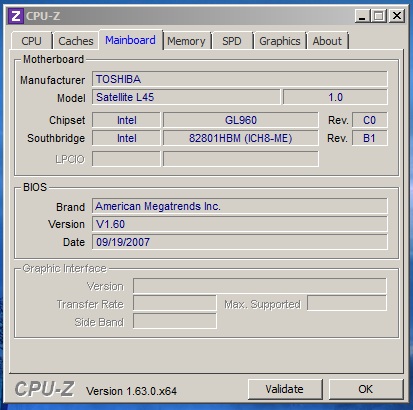The width and height of the screenshot is (413, 410).
Task: Minimize the CPU-Z window
Action: [x=362, y=16]
